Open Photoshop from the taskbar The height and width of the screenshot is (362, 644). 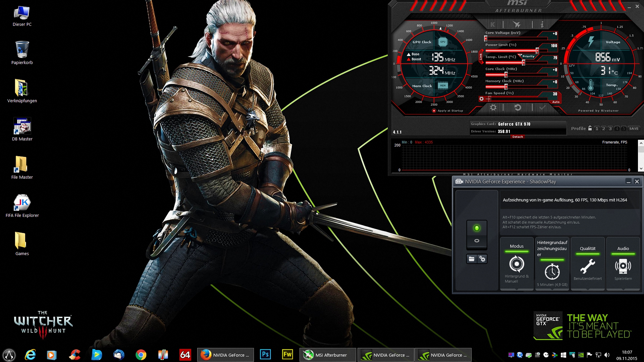[x=265, y=355]
